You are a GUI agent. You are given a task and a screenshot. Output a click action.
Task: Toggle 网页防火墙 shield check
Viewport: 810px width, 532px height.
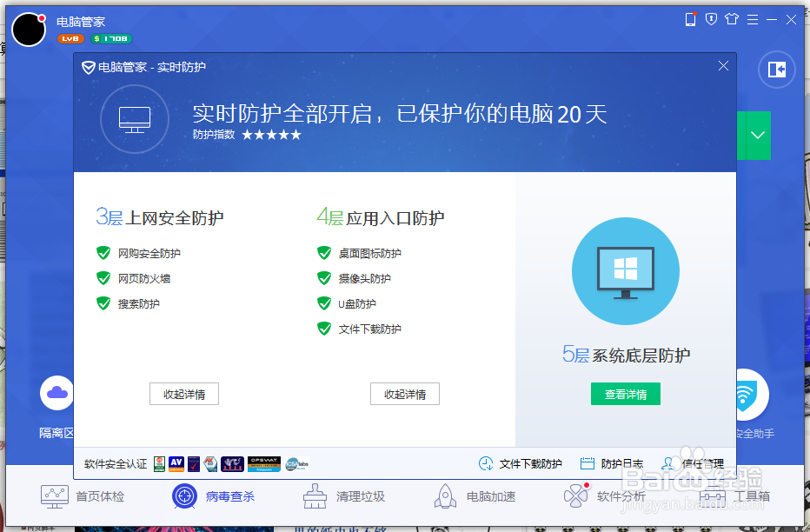(x=103, y=278)
